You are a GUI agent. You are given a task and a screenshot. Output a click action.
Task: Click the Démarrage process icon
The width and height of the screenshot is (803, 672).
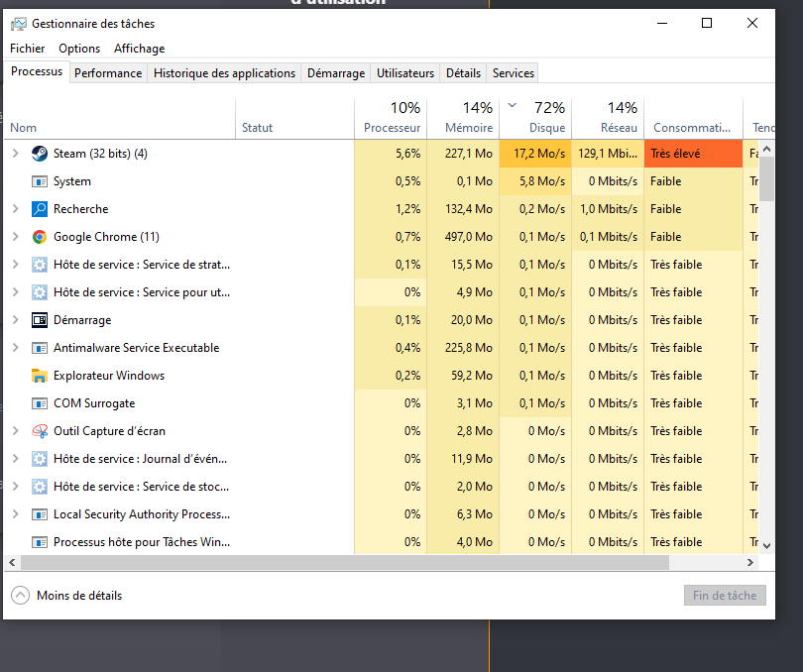click(x=40, y=320)
